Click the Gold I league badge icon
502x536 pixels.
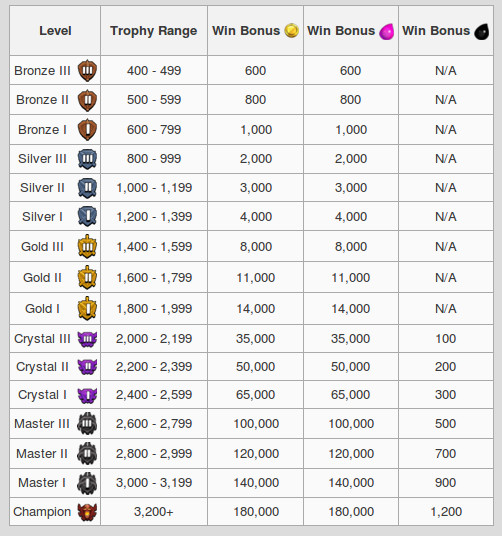tap(87, 308)
